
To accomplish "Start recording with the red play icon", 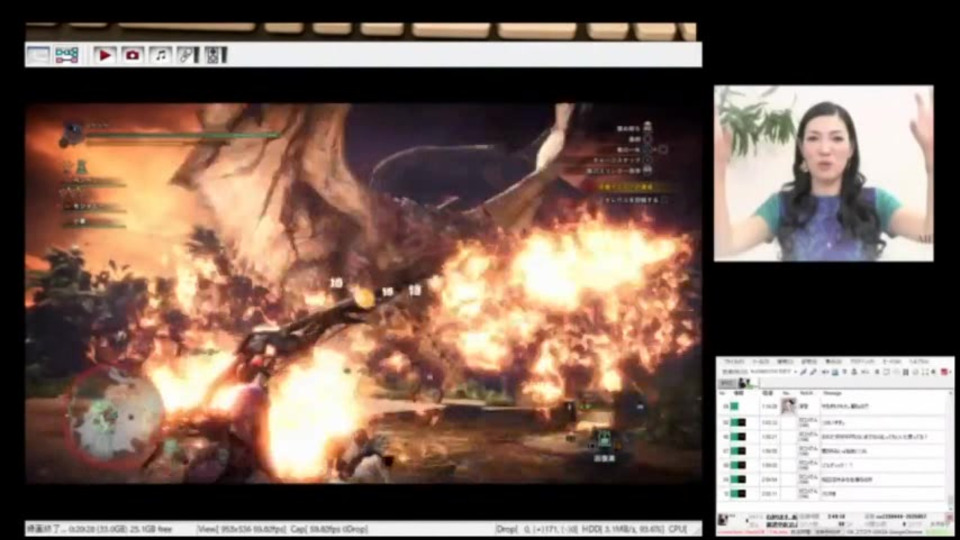I will tap(105, 55).
